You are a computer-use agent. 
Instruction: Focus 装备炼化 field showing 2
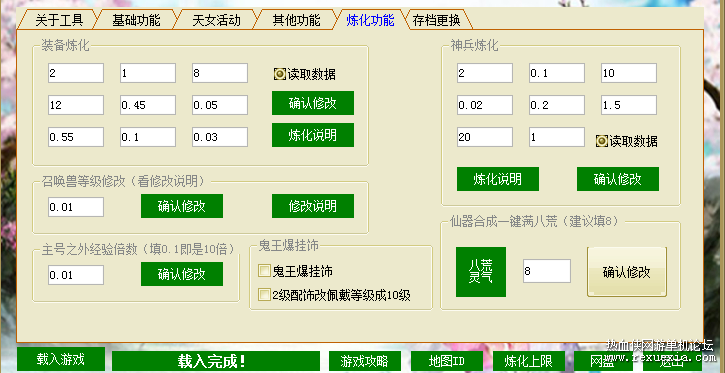click(x=76, y=73)
